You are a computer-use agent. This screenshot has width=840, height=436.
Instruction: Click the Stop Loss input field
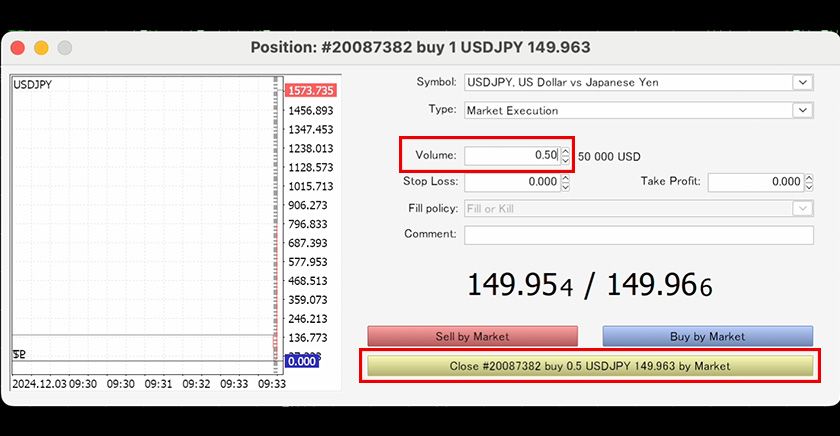pyautogui.click(x=512, y=182)
